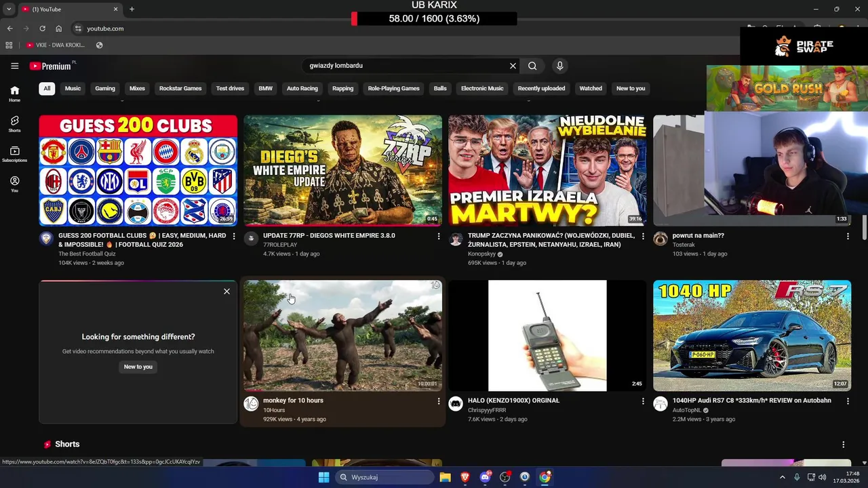Open the YouTube guide hamburger menu

point(14,66)
